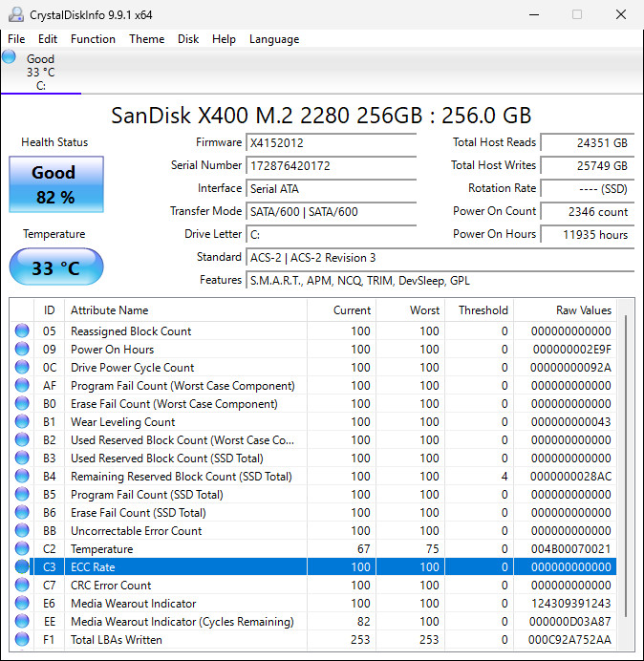The width and height of the screenshot is (644, 661).
Task: Click status orb for Wear Leveling Count
Action: tap(22, 421)
